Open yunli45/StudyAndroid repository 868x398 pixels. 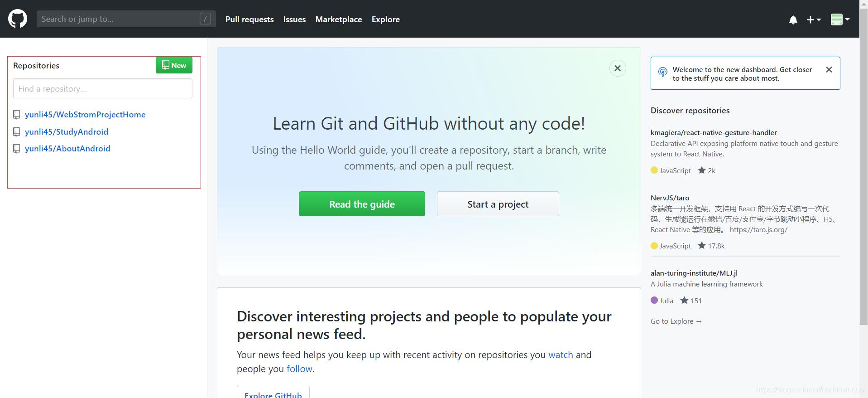click(67, 132)
